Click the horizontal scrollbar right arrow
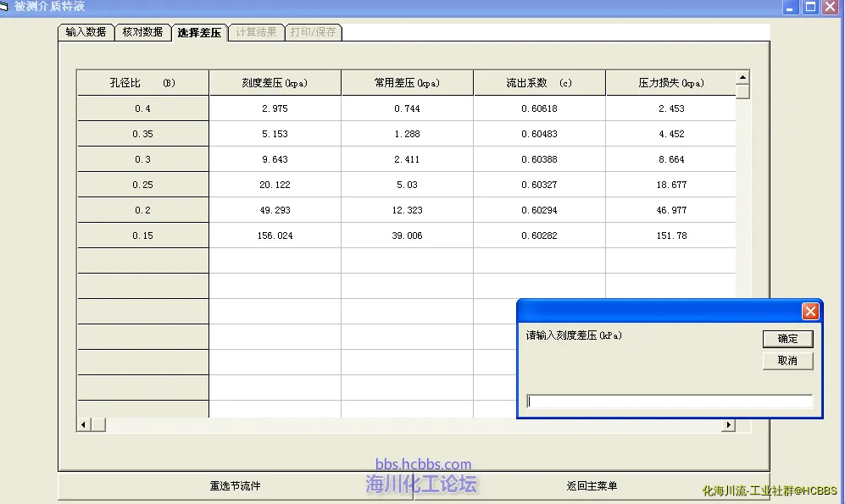The width and height of the screenshot is (845, 504). 728,424
